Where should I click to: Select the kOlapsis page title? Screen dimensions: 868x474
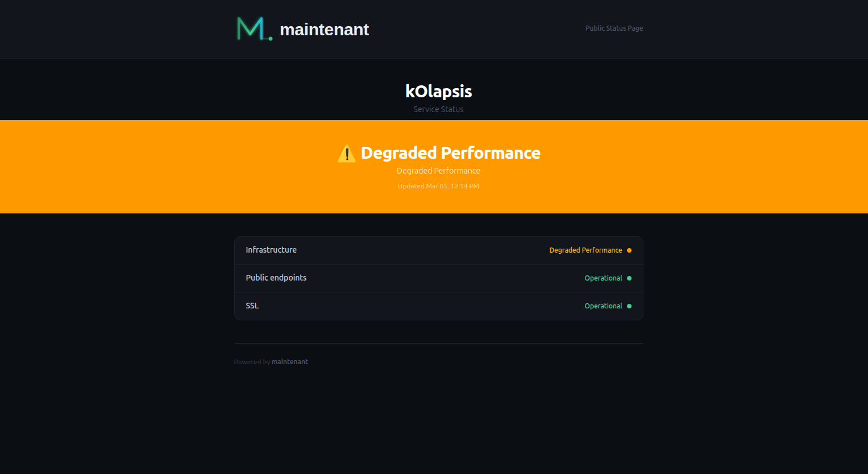tap(438, 91)
